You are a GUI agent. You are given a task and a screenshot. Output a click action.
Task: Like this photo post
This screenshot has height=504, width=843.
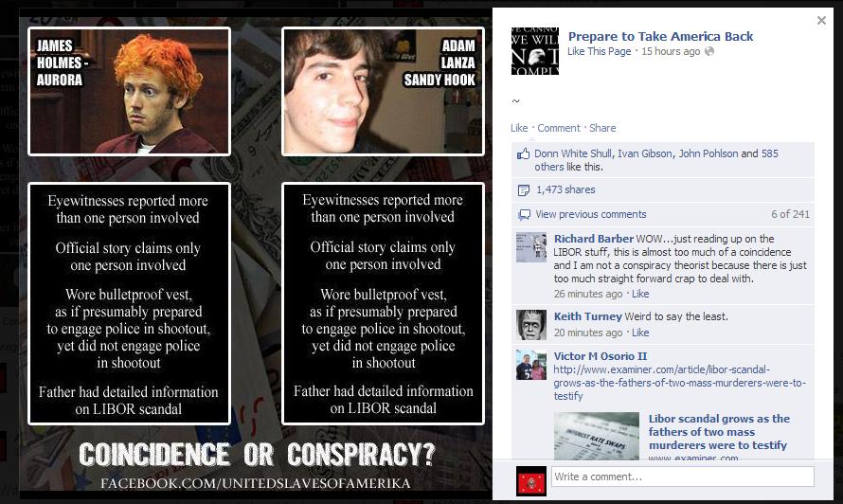coord(519,128)
